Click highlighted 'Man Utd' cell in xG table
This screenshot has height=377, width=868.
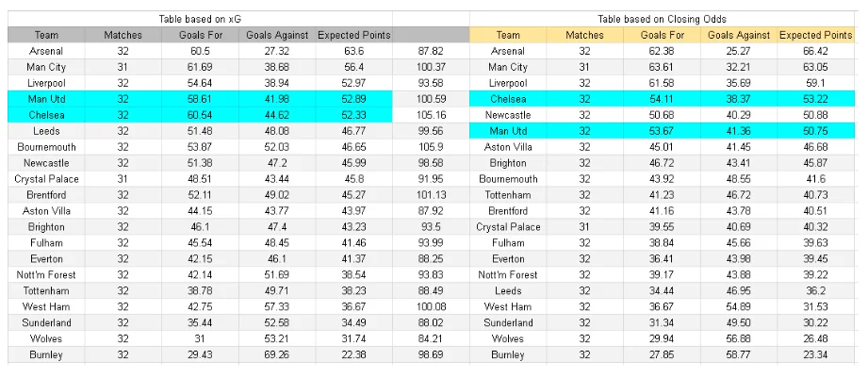coord(46,99)
